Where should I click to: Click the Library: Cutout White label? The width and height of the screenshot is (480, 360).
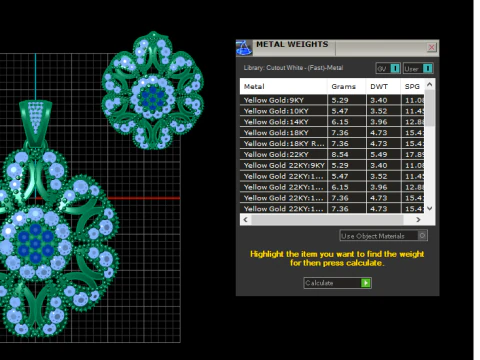coord(293,68)
